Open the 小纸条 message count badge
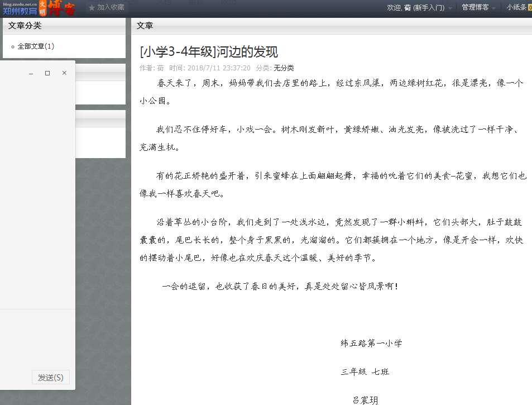 529,7
